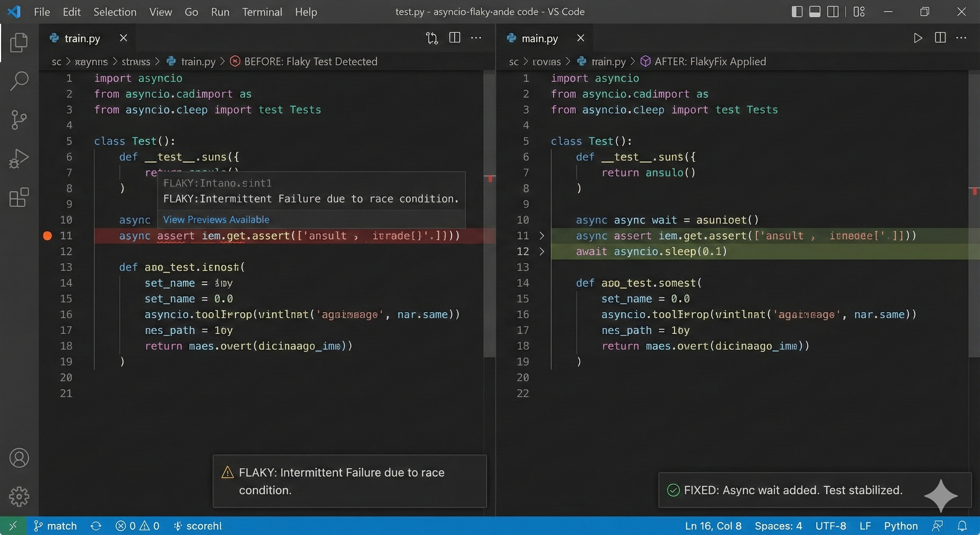Click the Run Python File play icon
Screen dimensions: 980x535
click(x=918, y=38)
